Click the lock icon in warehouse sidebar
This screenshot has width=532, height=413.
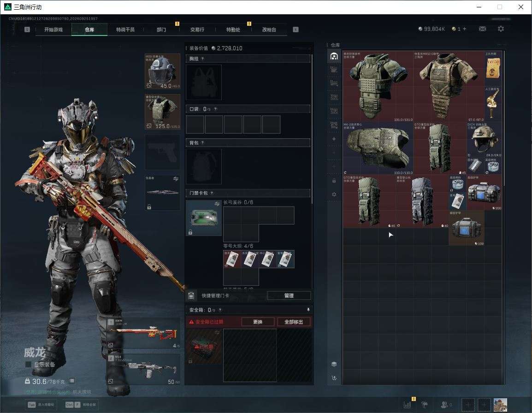pos(334,181)
